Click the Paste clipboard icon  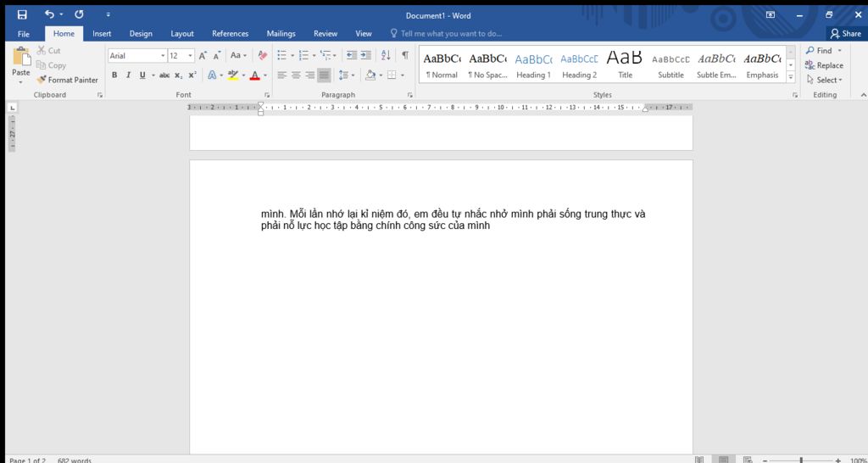(21, 57)
